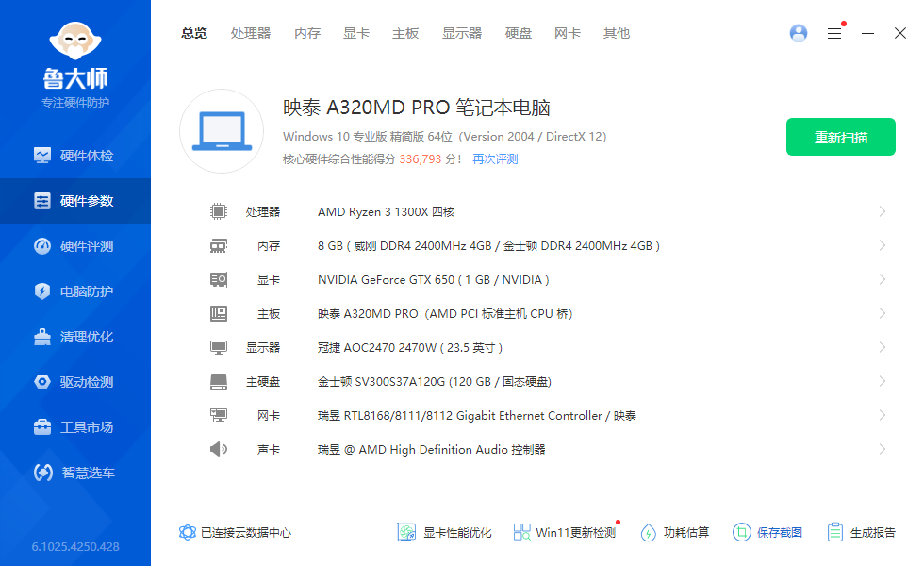
Task: Click the 功耗估算 power drop icon
Action: click(x=649, y=532)
